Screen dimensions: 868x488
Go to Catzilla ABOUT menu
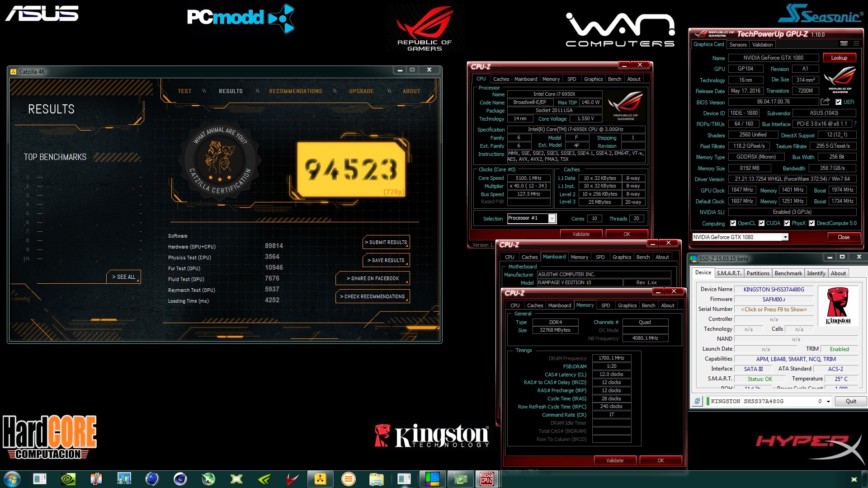[x=411, y=91]
